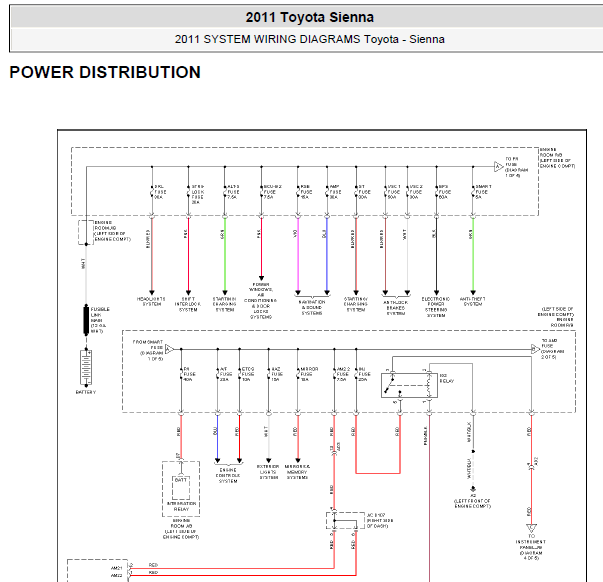Click the black fusible link symbol
The width and height of the screenshot is (603, 582).
click(x=86, y=320)
